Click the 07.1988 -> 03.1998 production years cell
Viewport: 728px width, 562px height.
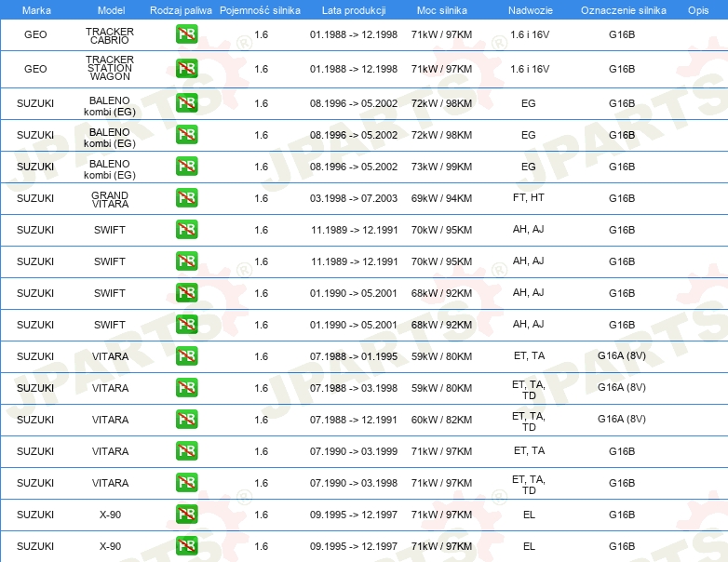(x=354, y=388)
